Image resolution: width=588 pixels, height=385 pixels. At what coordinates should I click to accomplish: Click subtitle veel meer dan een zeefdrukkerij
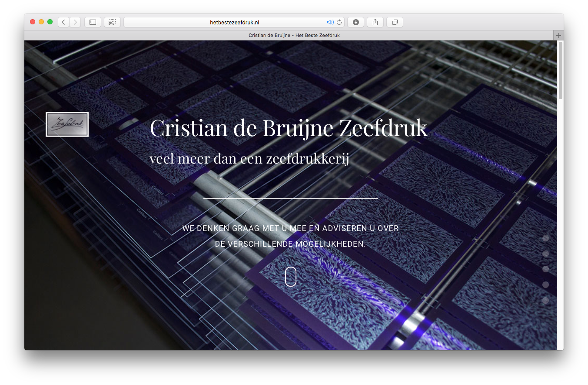coord(249,158)
